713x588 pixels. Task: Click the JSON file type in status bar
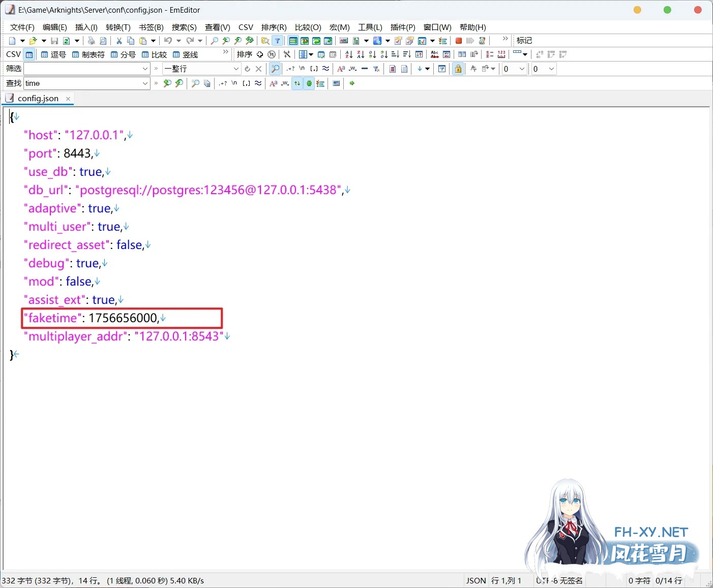pyautogui.click(x=476, y=580)
